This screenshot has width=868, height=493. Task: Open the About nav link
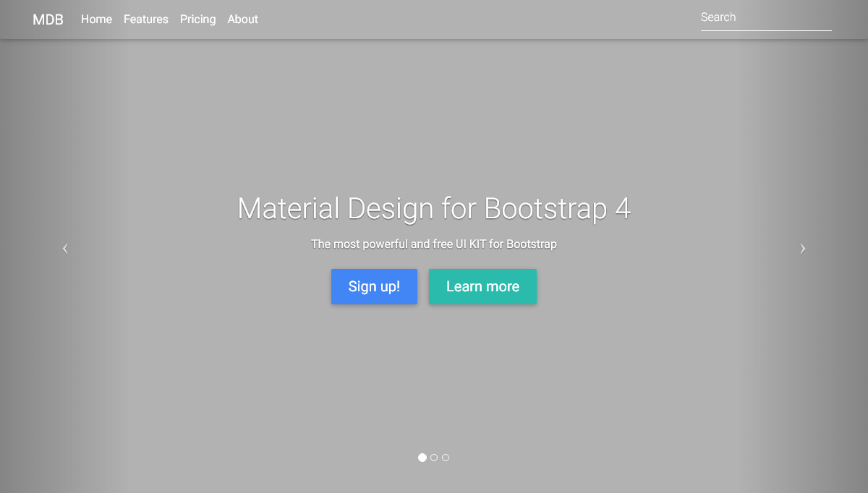pos(243,20)
